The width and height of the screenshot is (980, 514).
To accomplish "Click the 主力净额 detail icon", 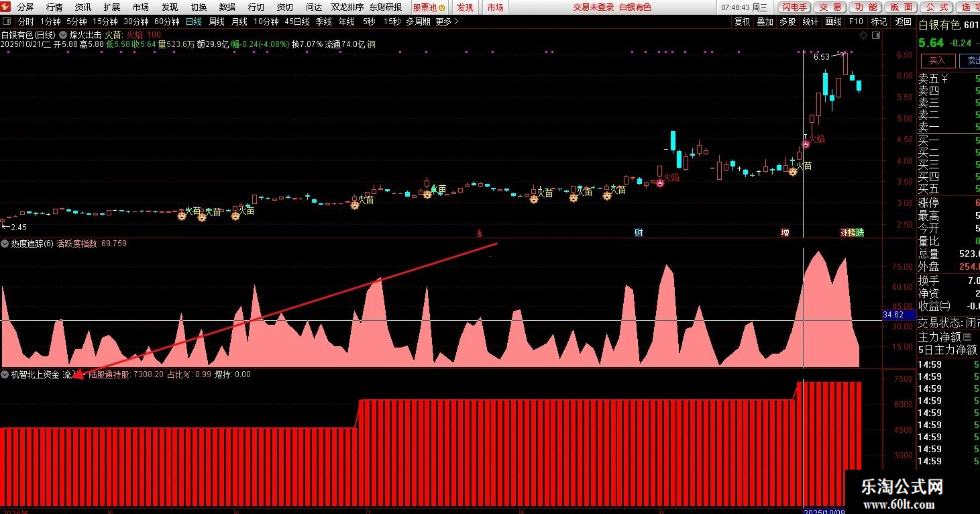I will tap(967, 337).
